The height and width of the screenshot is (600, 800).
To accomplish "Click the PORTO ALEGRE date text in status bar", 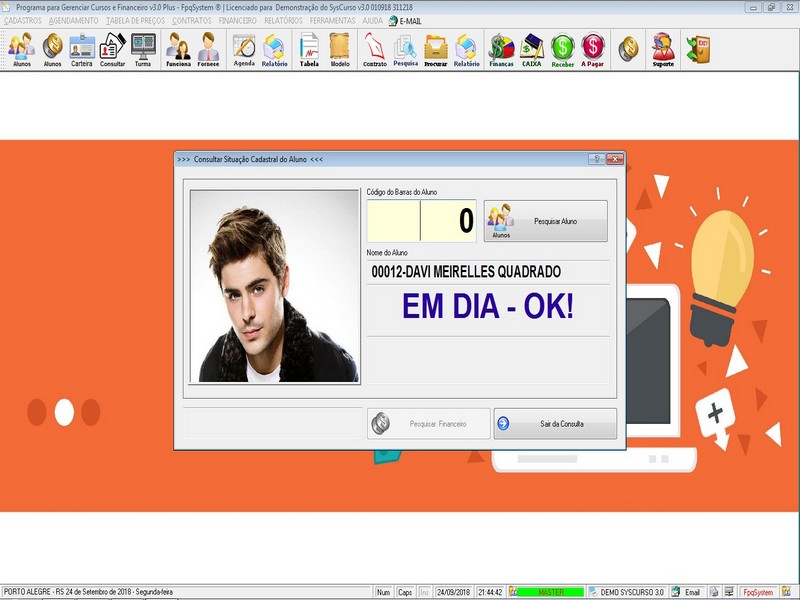I will coord(88,592).
